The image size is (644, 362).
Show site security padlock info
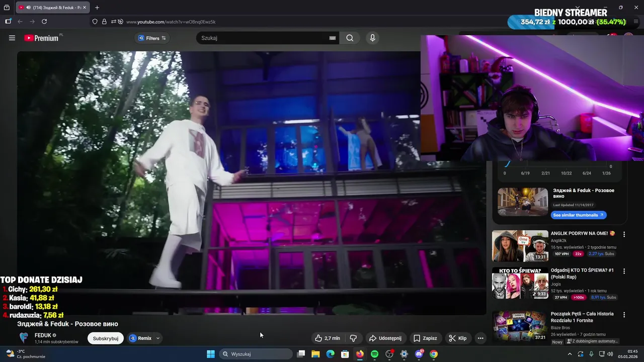coord(104,22)
